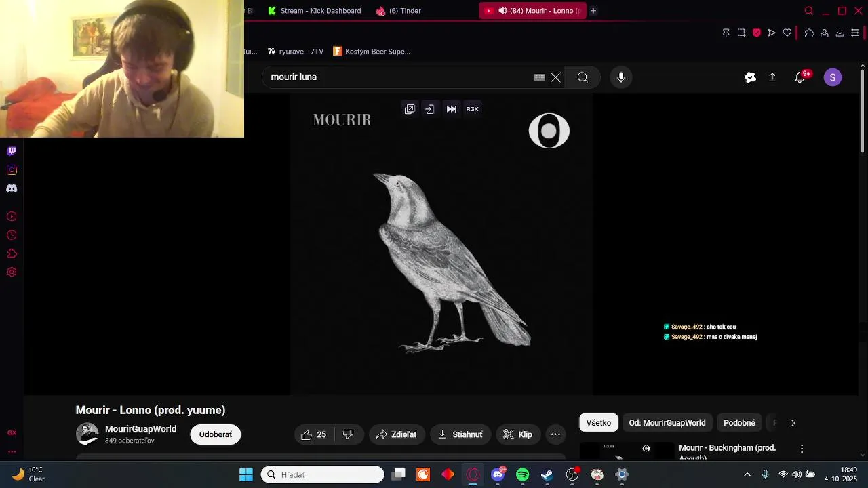
Task: Take a snapshot with toolbar capture icon
Action: click(741, 33)
